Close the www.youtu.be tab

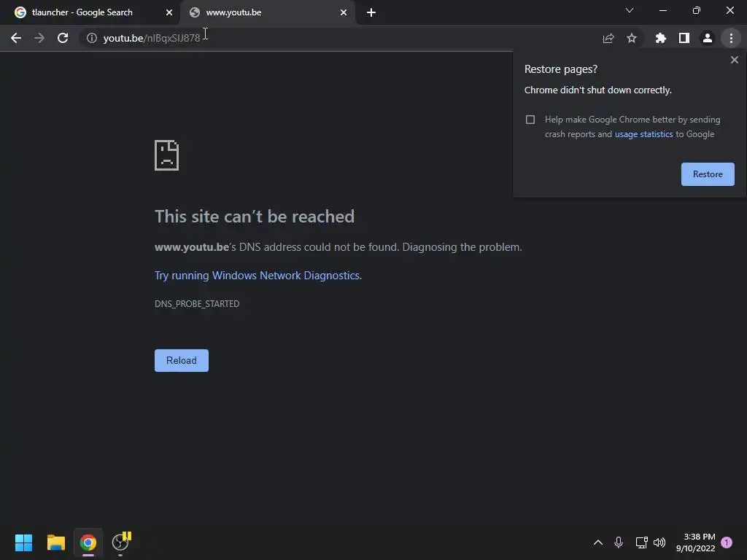coord(344,12)
